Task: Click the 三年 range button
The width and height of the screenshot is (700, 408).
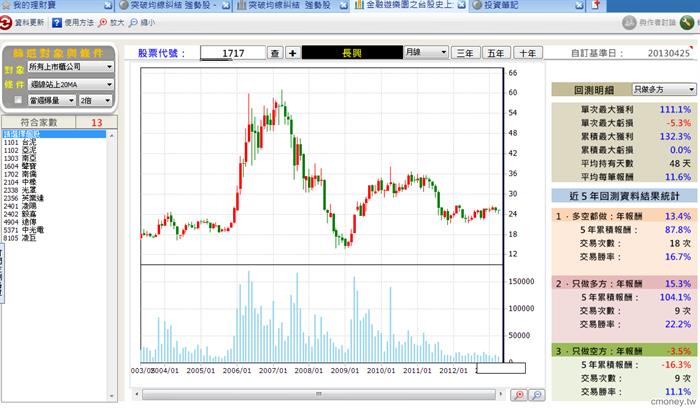Action: pyautogui.click(x=465, y=53)
